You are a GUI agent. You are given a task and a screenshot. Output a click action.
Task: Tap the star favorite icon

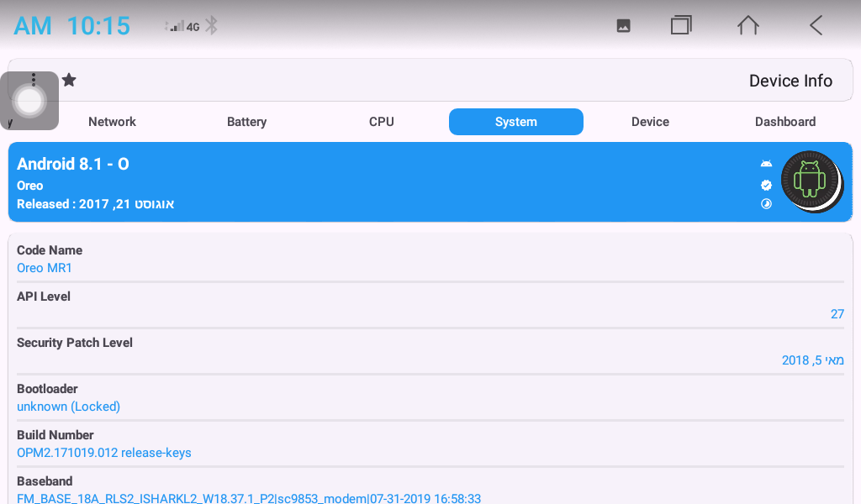coord(69,81)
